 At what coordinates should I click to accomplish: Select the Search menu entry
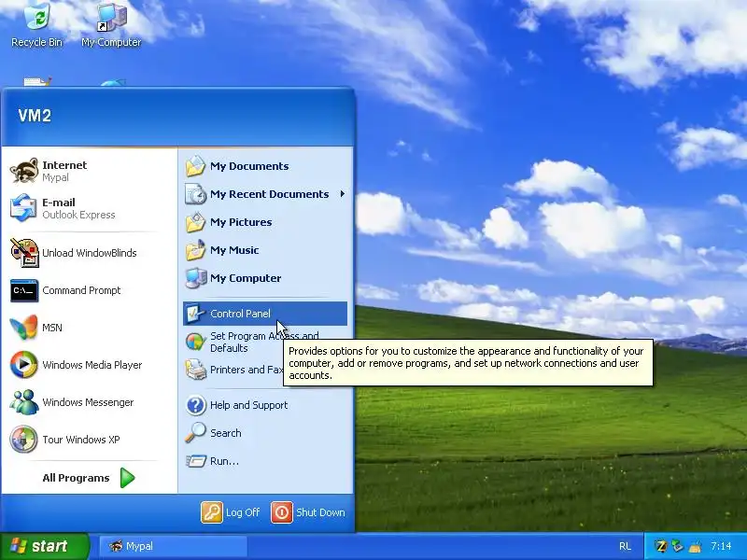tap(265, 433)
